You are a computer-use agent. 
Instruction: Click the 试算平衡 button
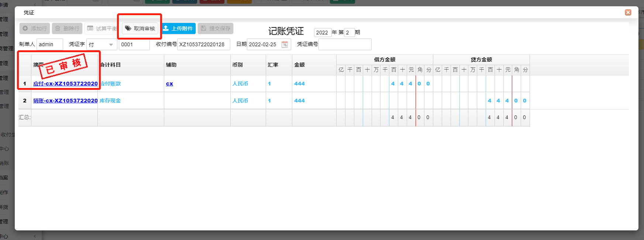point(101,28)
